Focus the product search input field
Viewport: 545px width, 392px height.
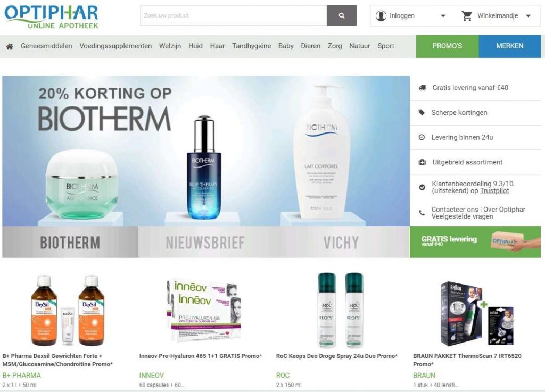pos(234,15)
